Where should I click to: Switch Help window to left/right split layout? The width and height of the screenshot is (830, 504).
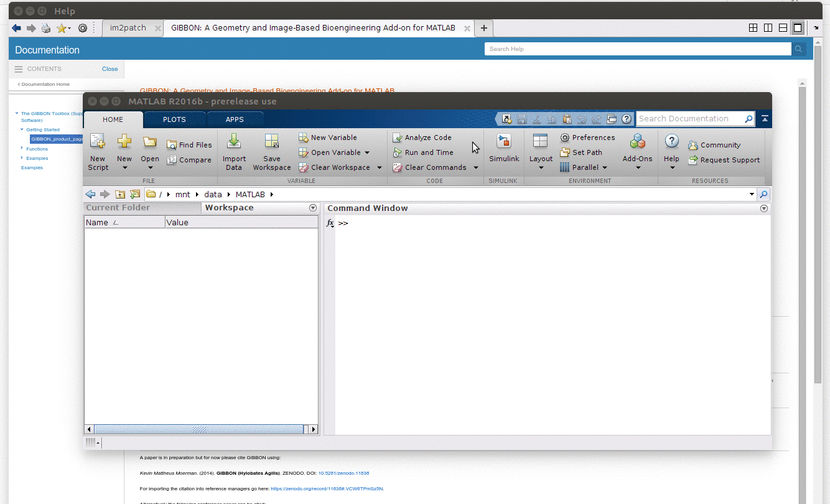click(x=768, y=27)
